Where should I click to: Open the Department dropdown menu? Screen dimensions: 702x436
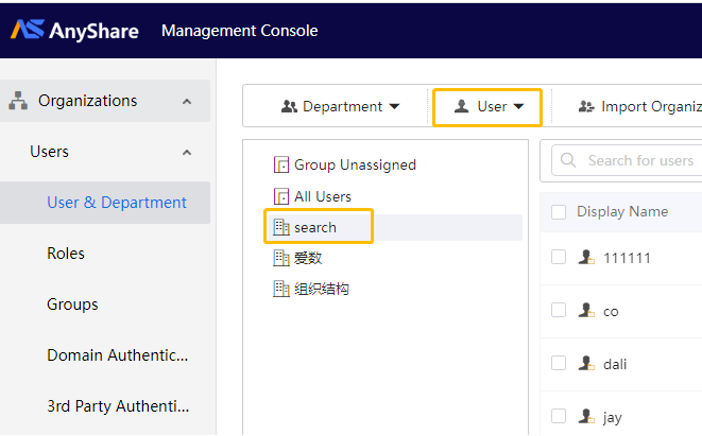340,107
